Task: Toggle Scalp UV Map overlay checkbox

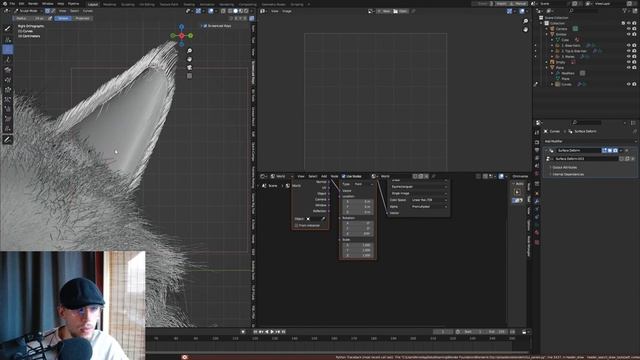Action: click(205, 26)
